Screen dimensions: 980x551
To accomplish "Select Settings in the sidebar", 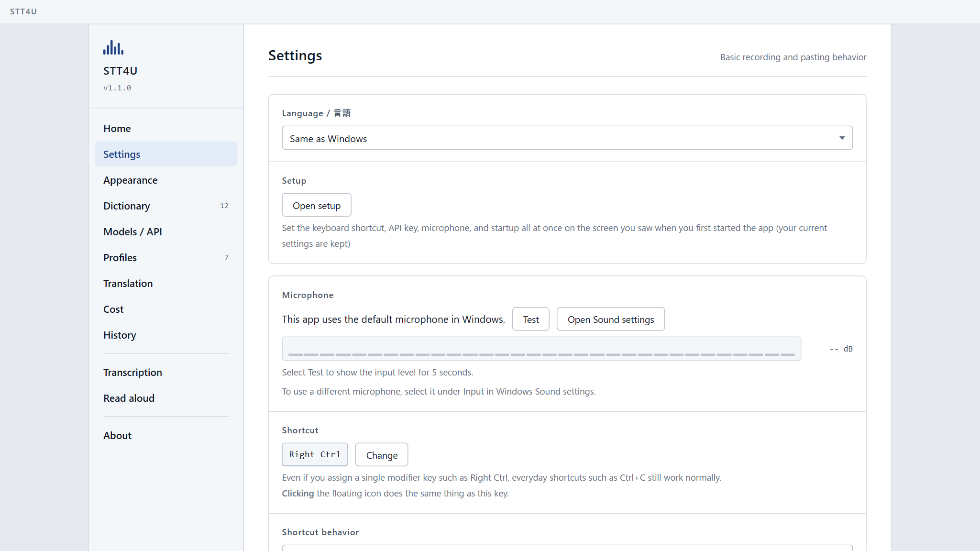I will 166,154.
